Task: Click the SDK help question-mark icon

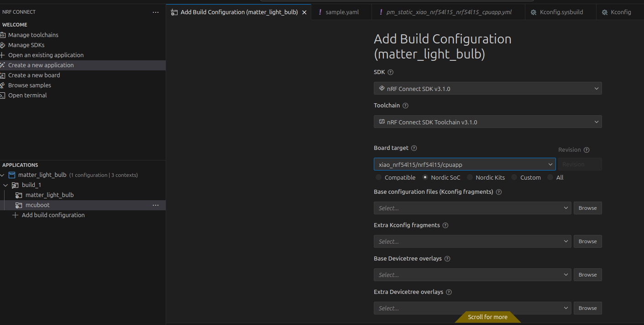Action: point(391,72)
